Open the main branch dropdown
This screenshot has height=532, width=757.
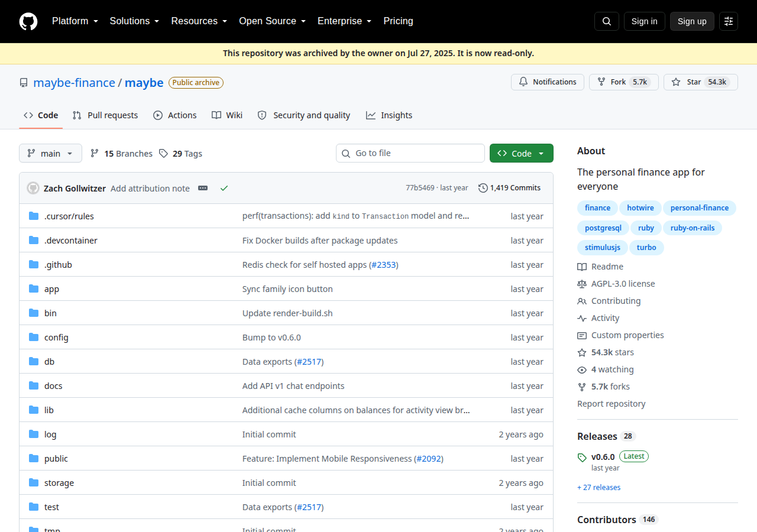50,153
